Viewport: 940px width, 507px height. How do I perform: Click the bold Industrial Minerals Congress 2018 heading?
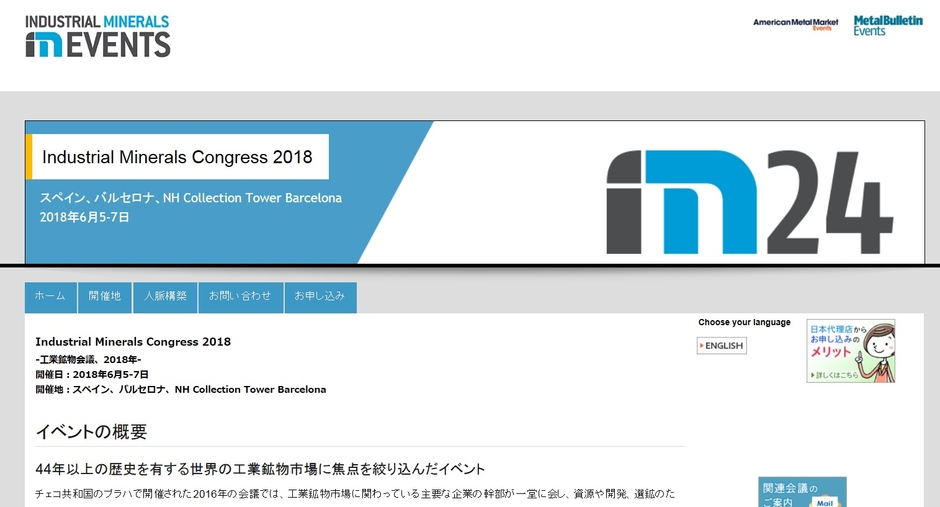(x=133, y=342)
